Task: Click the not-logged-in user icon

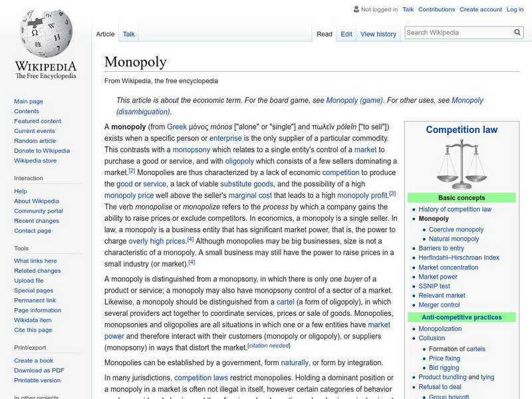Action: coord(356,9)
